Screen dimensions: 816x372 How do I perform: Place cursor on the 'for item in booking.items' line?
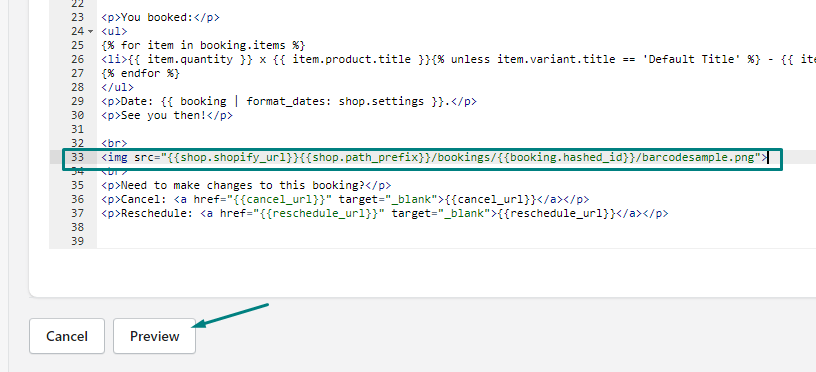[203, 45]
